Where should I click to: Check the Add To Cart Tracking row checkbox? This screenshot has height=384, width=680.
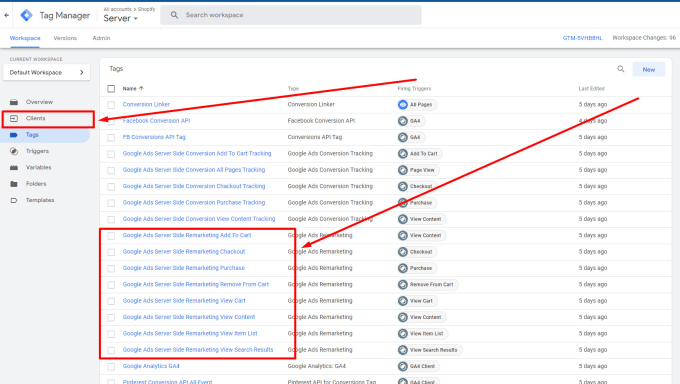[x=111, y=154]
